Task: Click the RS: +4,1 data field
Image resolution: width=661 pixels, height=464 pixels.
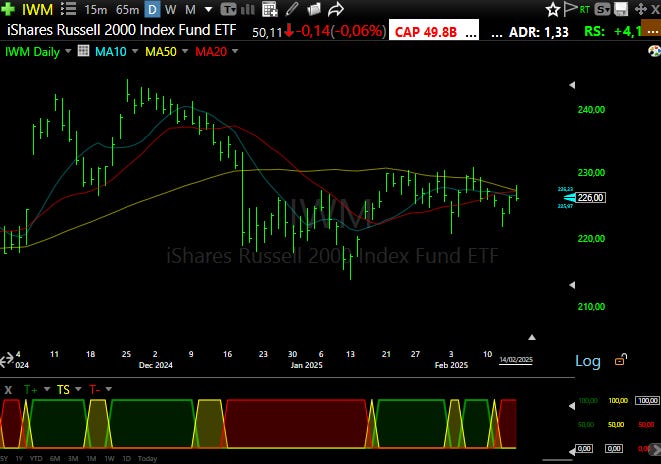Action: 613,32
